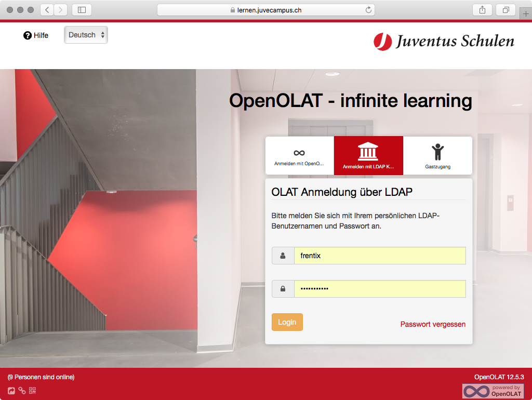Switch to Anmelden mit OpenOLAT tab
The height and width of the screenshot is (400, 532).
click(299, 156)
